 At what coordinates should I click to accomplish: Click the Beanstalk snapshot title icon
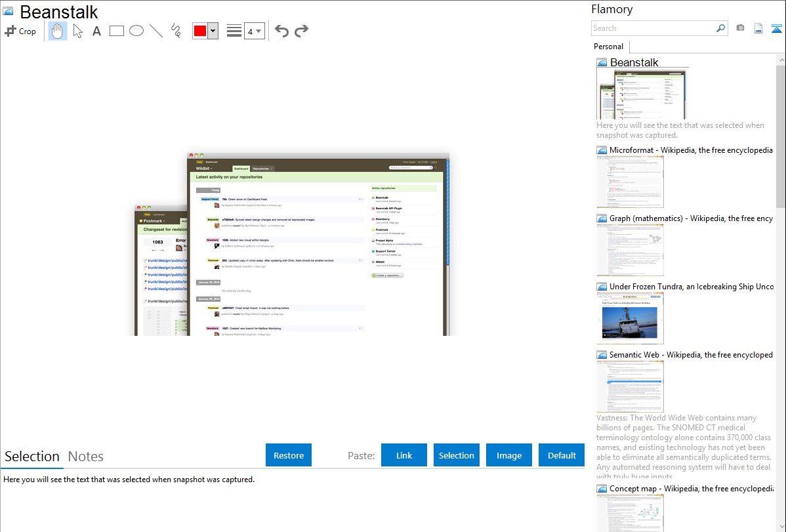pos(8,11)
